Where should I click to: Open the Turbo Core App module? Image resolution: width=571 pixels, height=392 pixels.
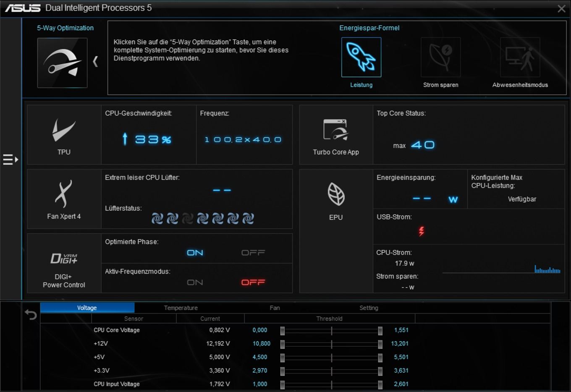pyautogui.click(x=336, y=135)
